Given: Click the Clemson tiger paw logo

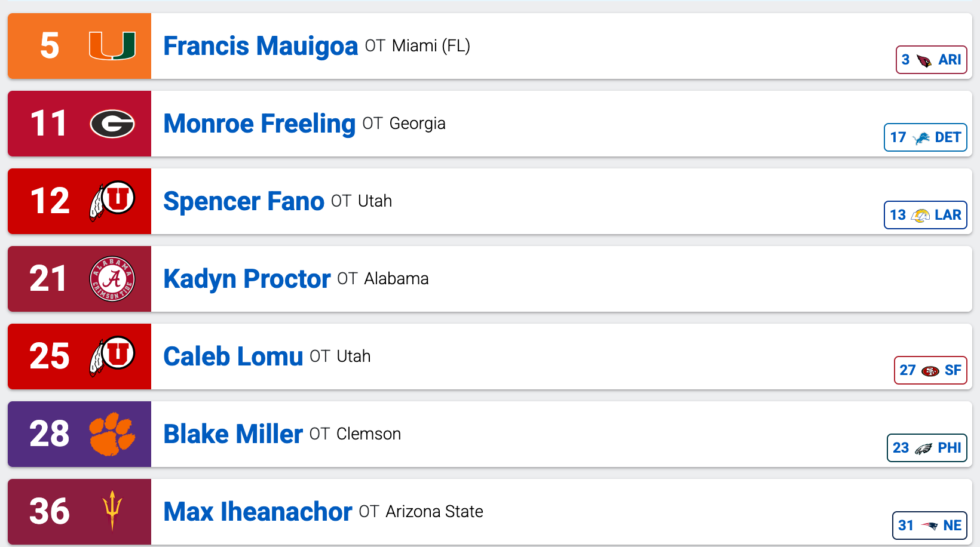Looking at the screenshot, I should pos(112,434).
